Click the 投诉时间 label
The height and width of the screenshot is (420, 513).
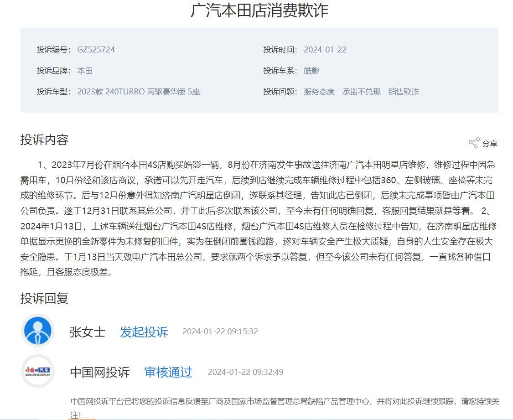(280, 50)
